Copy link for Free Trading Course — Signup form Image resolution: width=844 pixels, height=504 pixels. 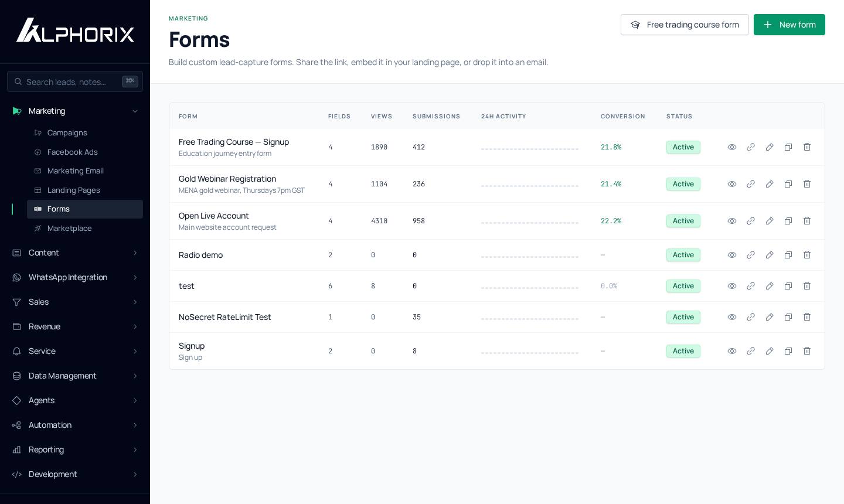point(751,147)
